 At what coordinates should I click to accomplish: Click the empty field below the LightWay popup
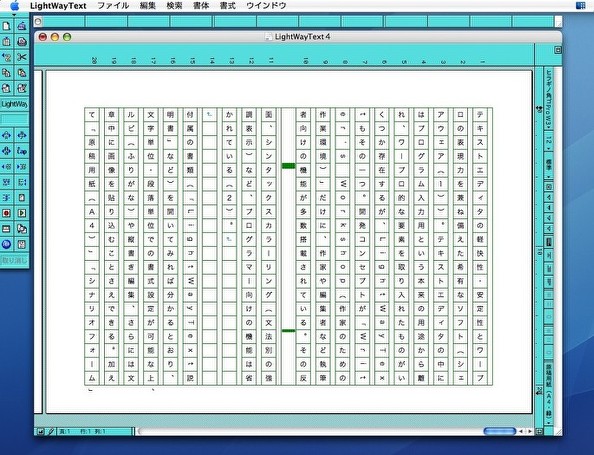14,120
